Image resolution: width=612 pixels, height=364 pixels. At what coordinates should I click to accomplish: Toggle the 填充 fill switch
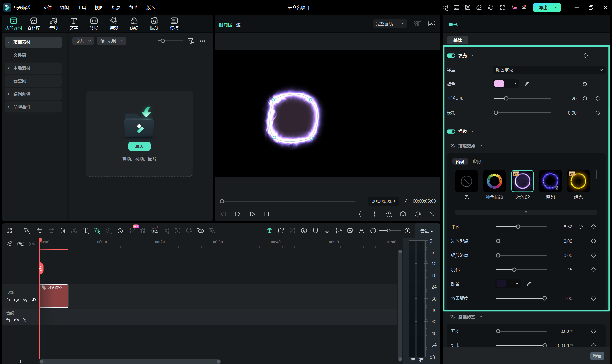point(451,56)
